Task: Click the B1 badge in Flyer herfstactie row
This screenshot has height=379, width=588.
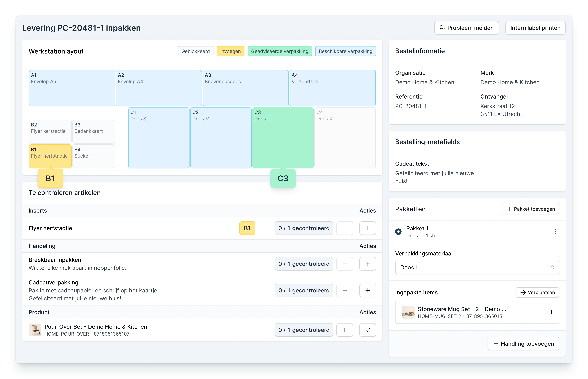Action: 247,228
